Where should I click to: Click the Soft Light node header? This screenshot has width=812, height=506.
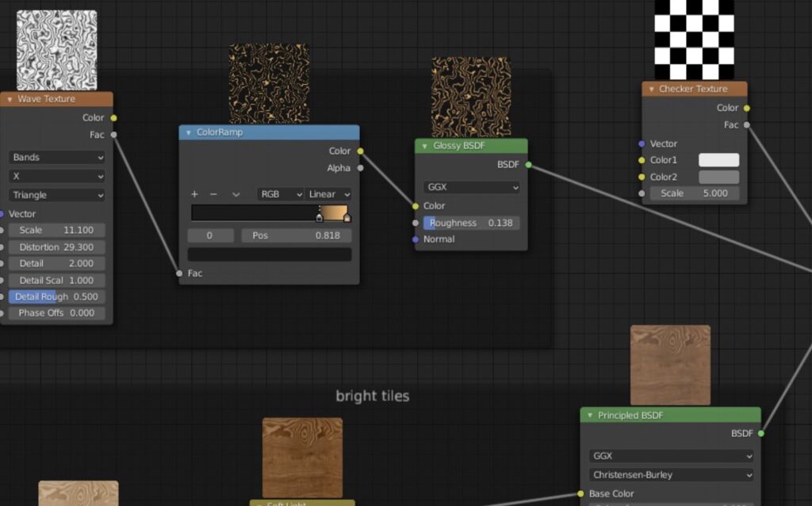point(302,503)
